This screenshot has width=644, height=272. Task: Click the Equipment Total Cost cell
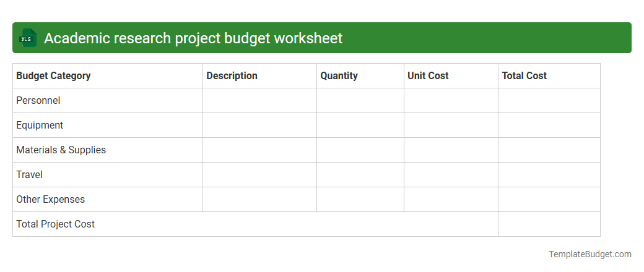tap(549, 125)
